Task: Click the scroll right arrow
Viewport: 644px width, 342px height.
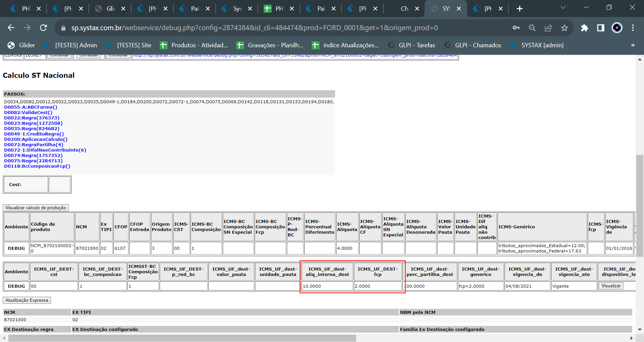Action: tap(632, 338)
